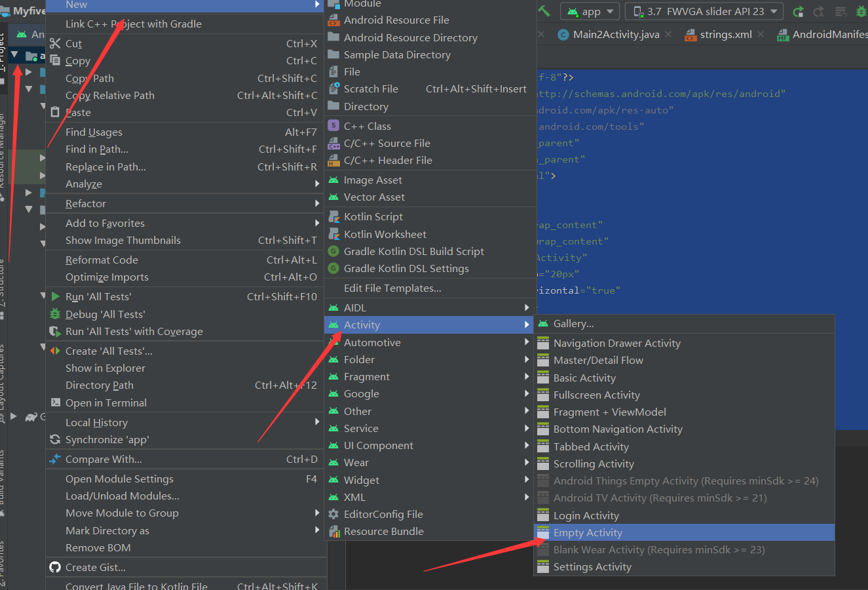Screen dimensions: 868x590
Task: Click the Resource Bundle icon
Action: pyautogui.click(x=333, y=531)
